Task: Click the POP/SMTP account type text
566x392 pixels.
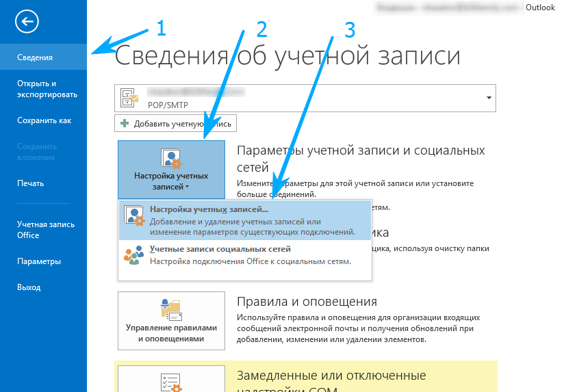Action: coord(168,105)
